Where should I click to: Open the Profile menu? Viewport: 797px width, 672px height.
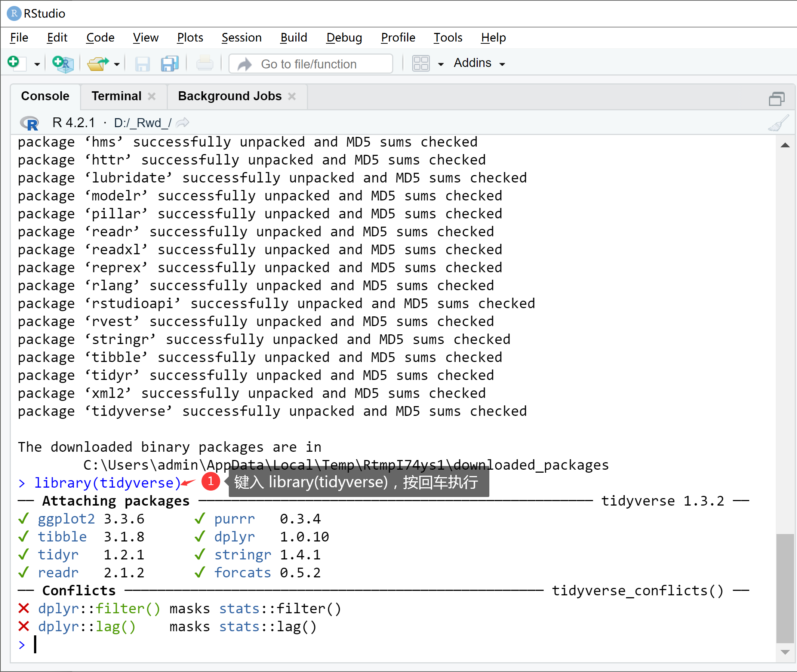[398, 37]
